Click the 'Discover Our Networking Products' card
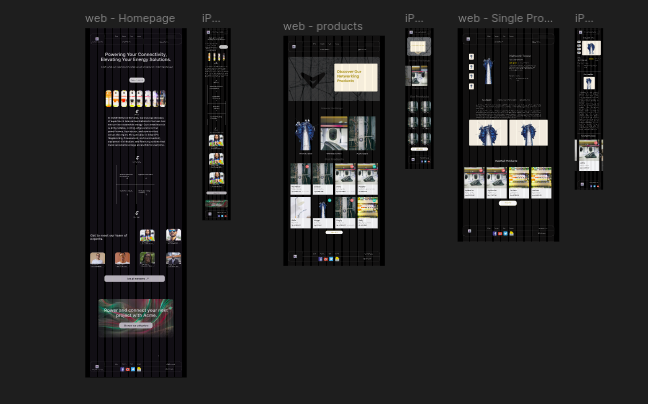648x404 pixels. (x=355, y=77)
